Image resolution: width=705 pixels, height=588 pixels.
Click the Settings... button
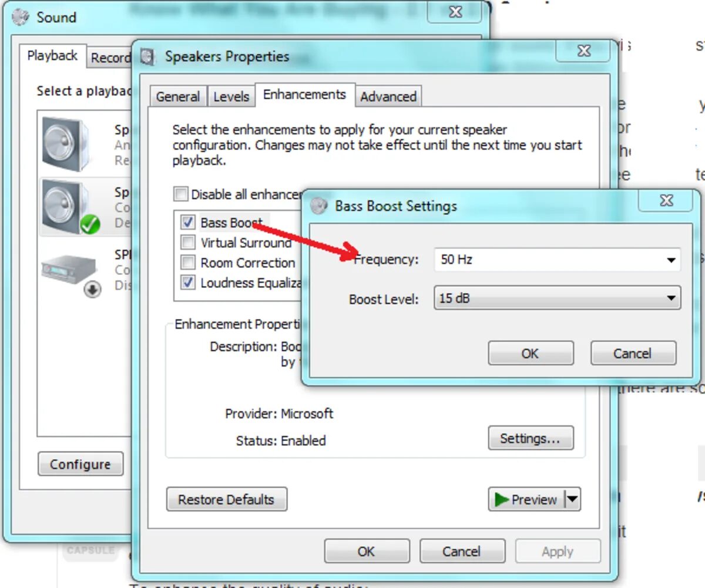(531, 438)
